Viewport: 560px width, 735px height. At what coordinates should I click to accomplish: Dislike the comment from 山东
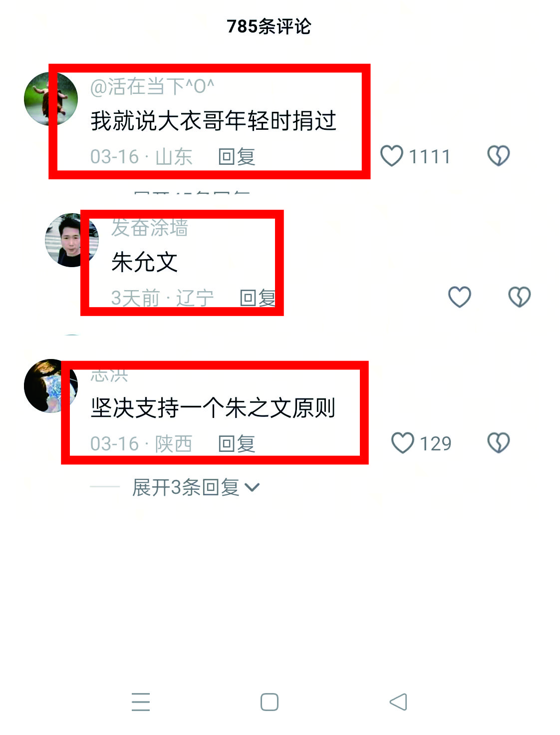coord(498,156)
